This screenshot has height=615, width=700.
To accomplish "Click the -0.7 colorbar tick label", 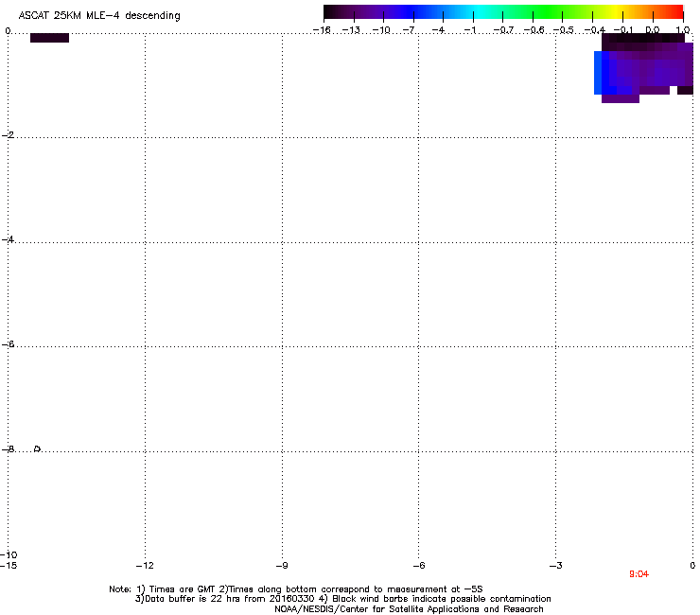I will pyautogui.click(x=503, y=30).
